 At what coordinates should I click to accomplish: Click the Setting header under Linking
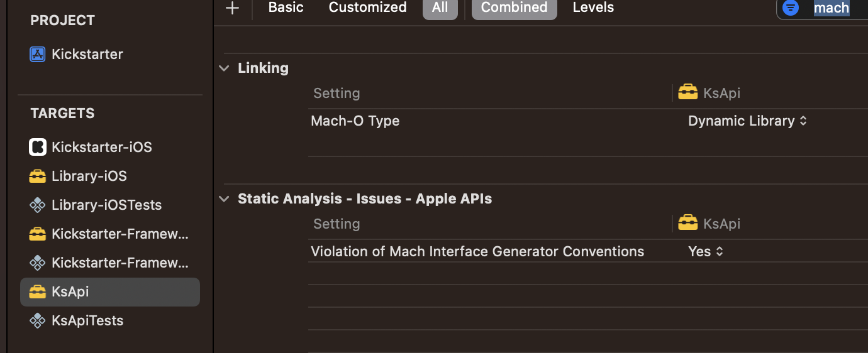(x=337, y=93)
